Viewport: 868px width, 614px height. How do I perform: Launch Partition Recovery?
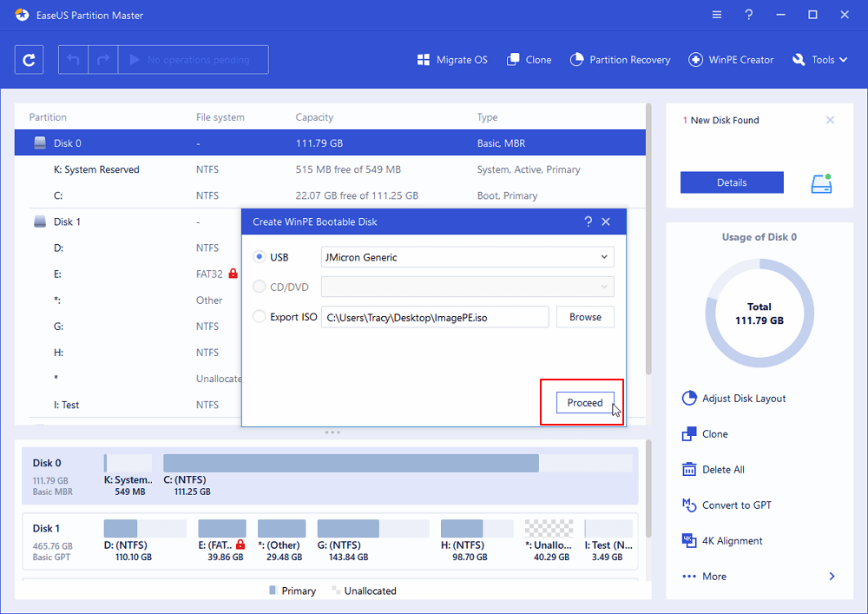pos(620,60)
